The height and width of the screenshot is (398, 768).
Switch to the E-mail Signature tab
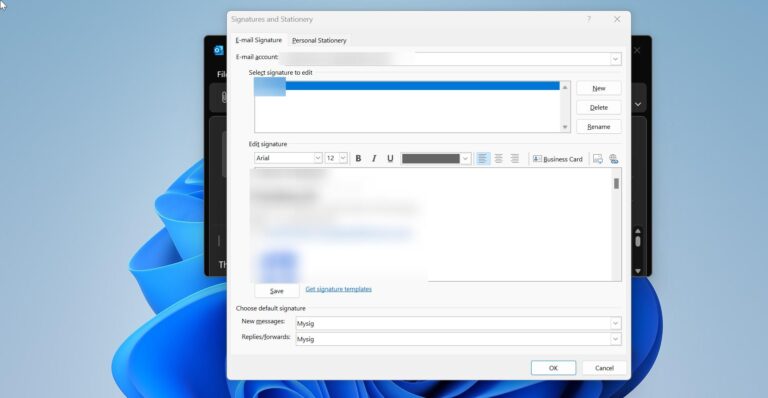point(259,40)
